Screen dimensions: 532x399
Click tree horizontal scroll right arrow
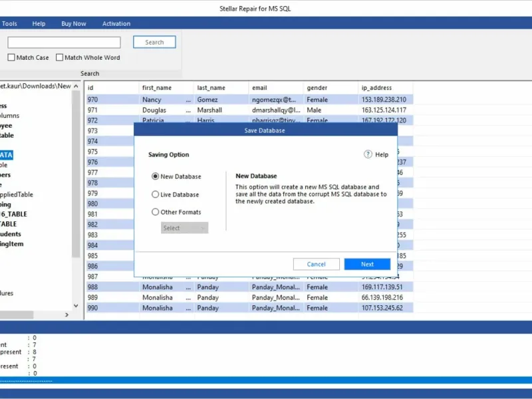click(67, 315)
